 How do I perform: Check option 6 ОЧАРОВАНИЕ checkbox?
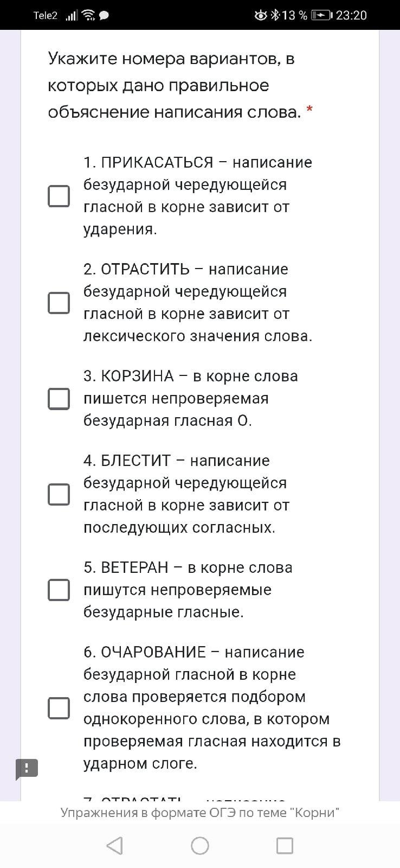[59, 708]
